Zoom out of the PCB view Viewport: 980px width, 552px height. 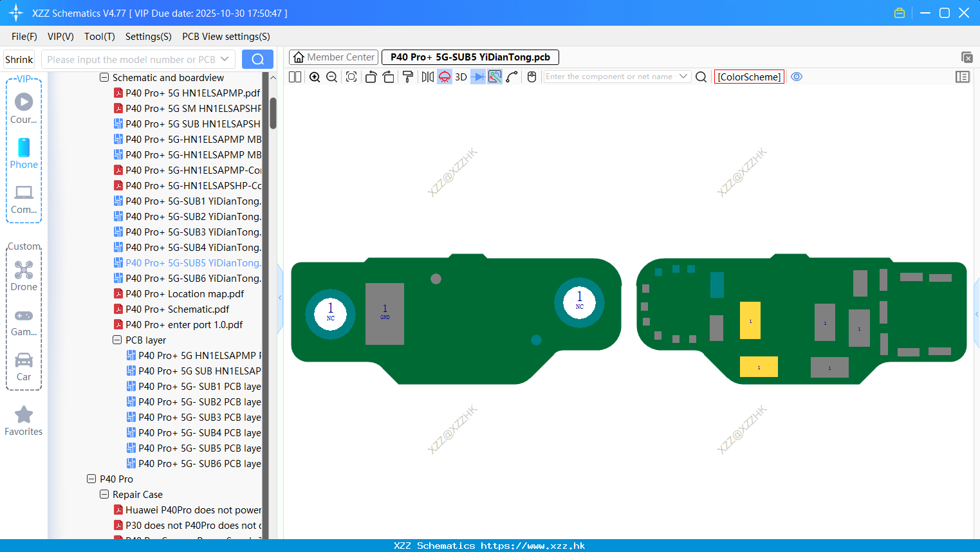[331, 77]
